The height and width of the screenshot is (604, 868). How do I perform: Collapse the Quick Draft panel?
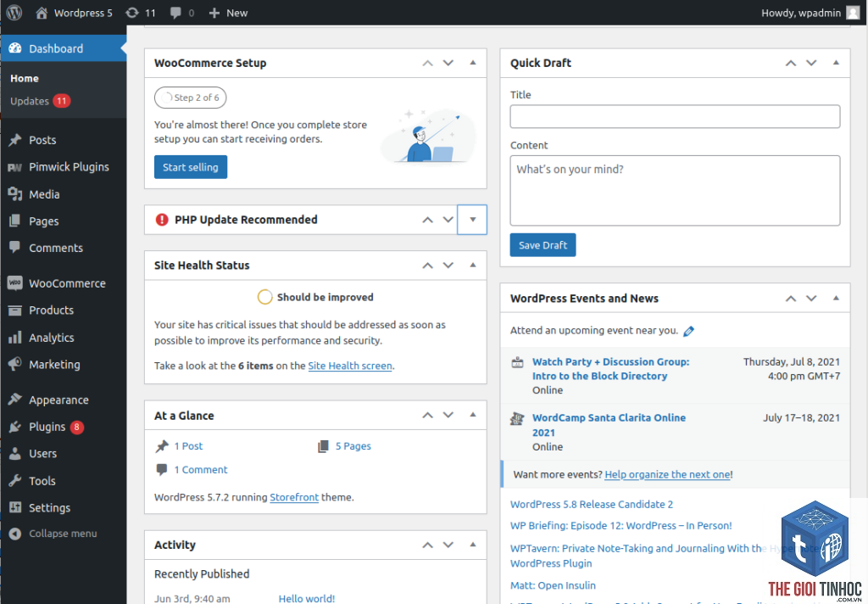point(836,63)
